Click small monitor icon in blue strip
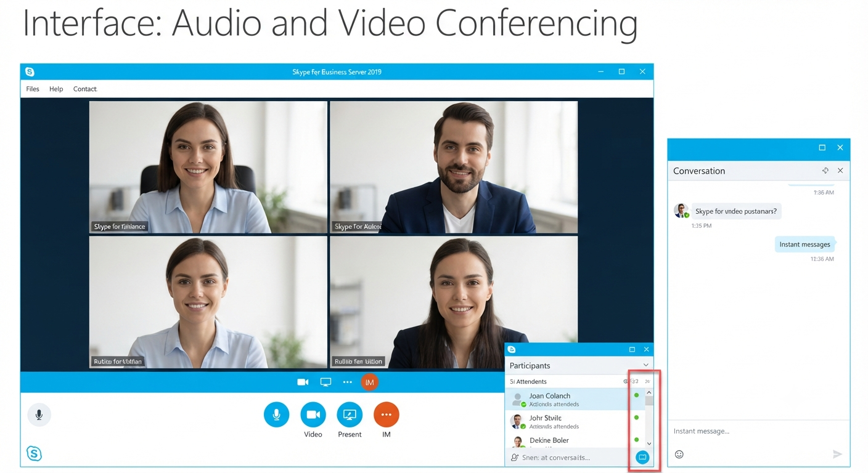Viewport: 868px width, 473px height. [325, 382]
